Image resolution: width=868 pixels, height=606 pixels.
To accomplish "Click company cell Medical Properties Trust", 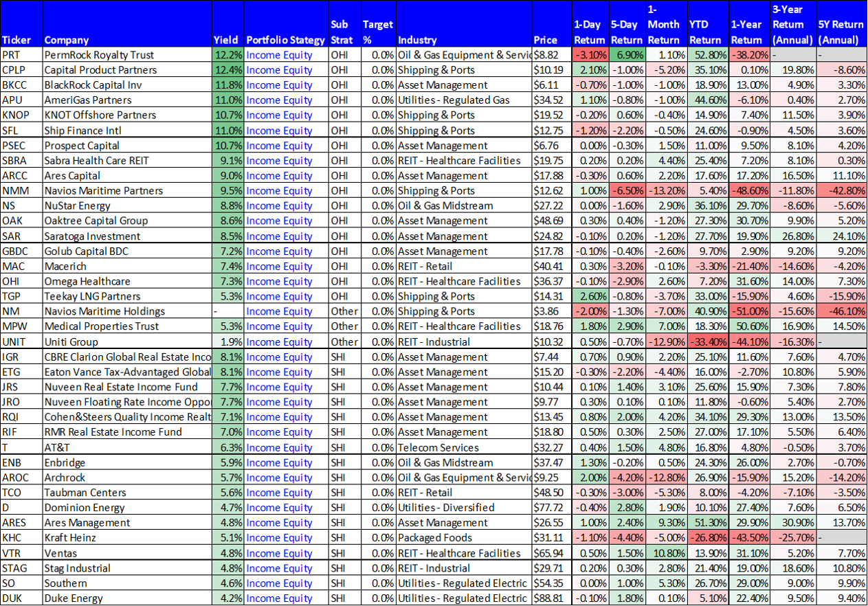I will tap(127, 327).
